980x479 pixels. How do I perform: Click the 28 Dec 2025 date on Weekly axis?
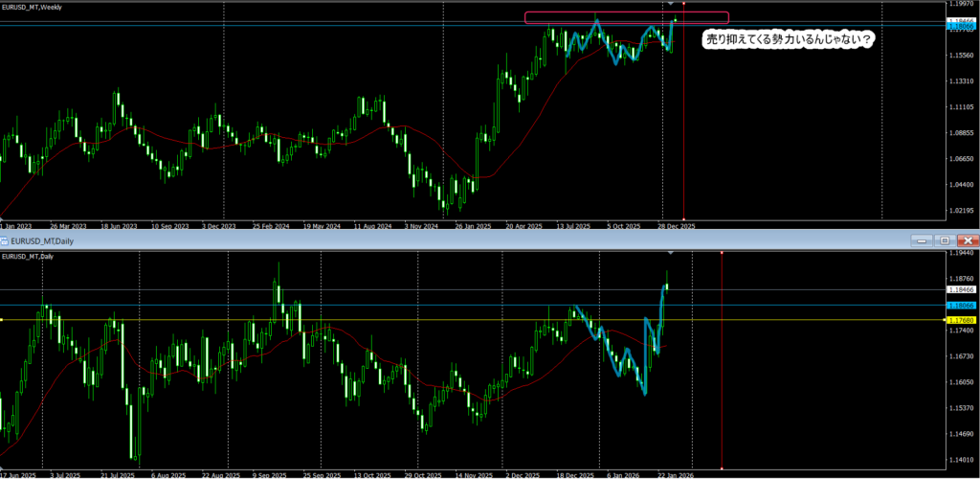click(x=676, y=226)
